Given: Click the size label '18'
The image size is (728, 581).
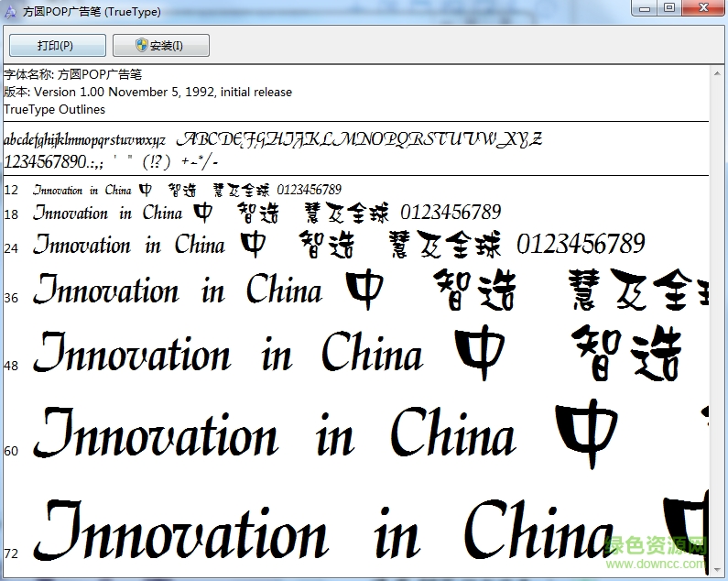Looking at the screenshot, I should pyautogui.click(x=11, y=214).
